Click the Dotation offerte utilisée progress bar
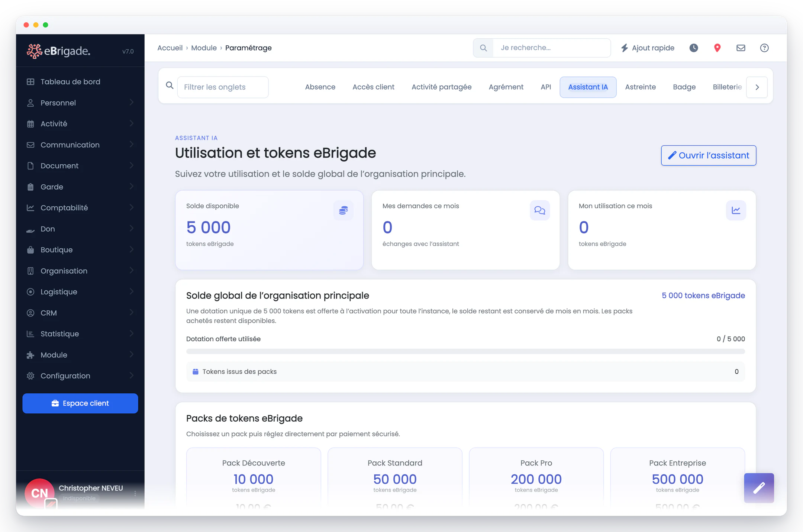803x532 pixels. click(465, 351)
